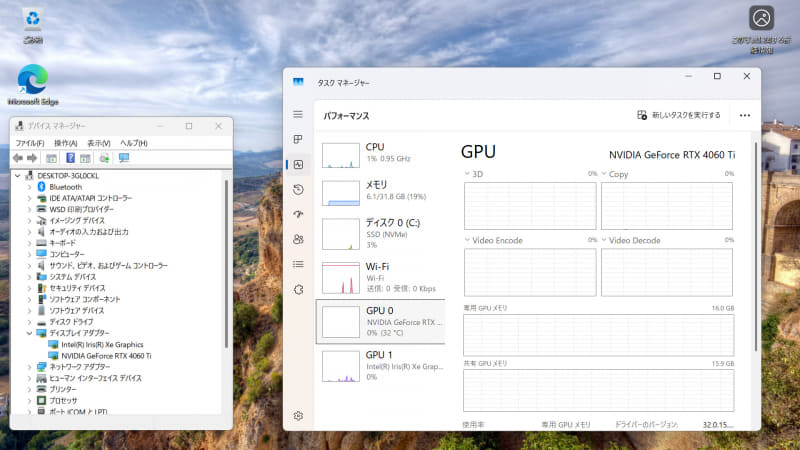Click Back arrow in Device Manager toolbar
Image resolution: width=800 pixels, height=450 pixels.
click(18, 158)
